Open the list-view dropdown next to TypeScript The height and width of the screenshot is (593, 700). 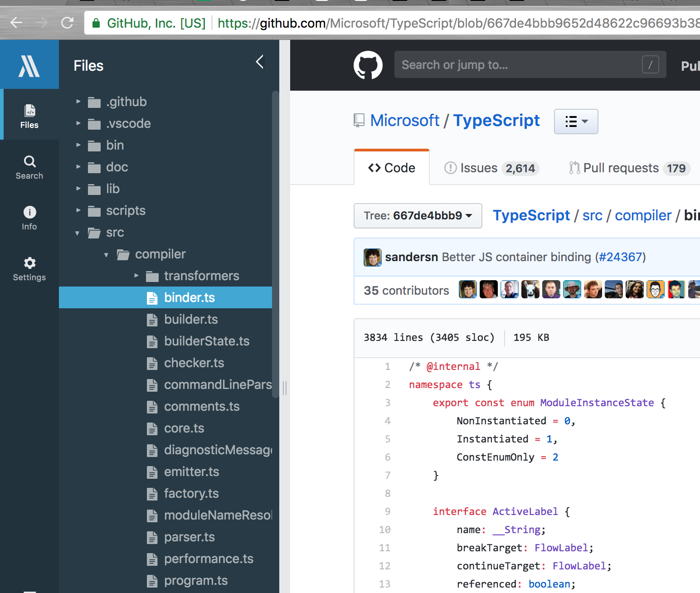tap(576, 122)
